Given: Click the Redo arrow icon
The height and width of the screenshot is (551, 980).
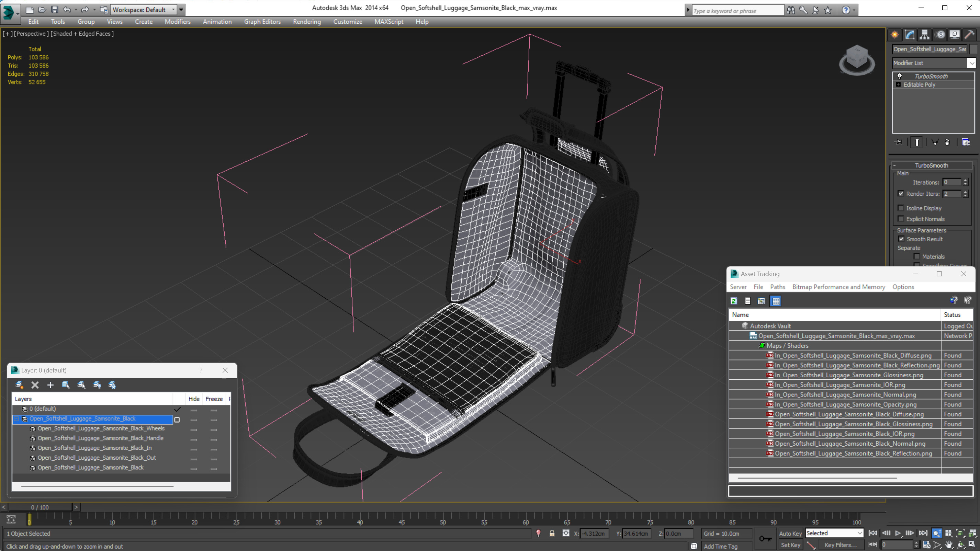Looking at the screenshot, I should tap(85, 10).
